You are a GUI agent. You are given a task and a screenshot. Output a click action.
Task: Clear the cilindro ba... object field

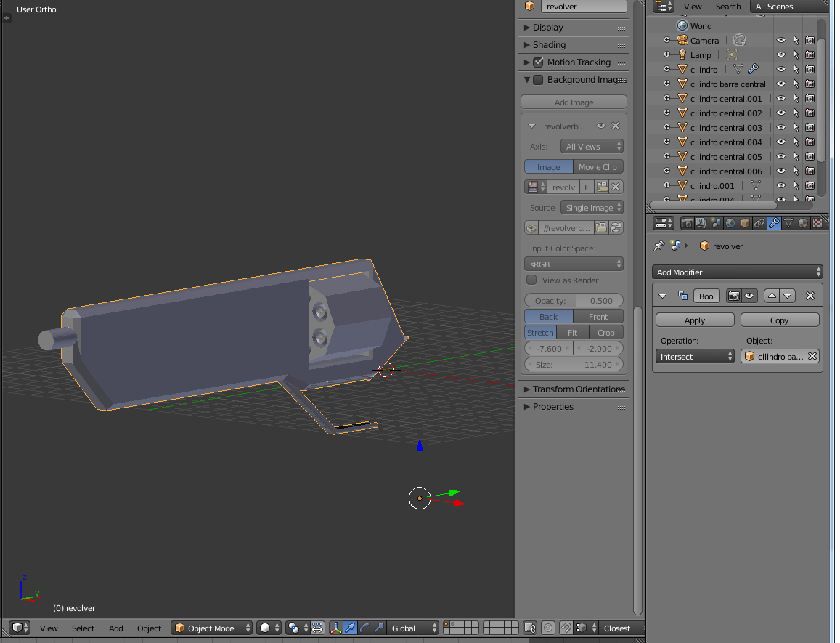coord(812,356)
